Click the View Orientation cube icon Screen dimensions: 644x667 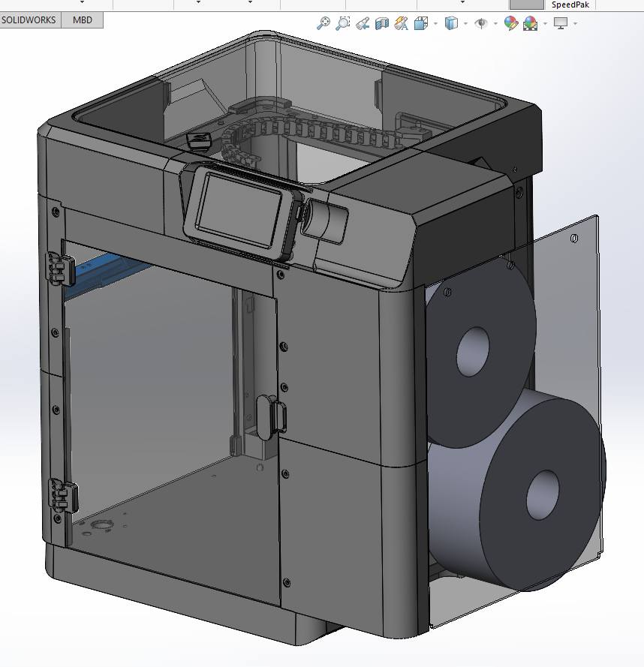[421, 23]
